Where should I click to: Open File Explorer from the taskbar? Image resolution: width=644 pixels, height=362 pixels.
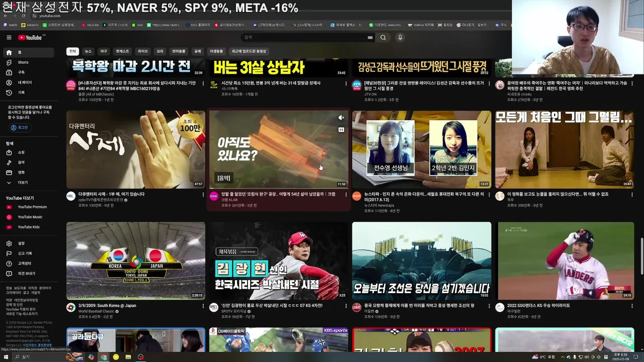coord(128,357)
